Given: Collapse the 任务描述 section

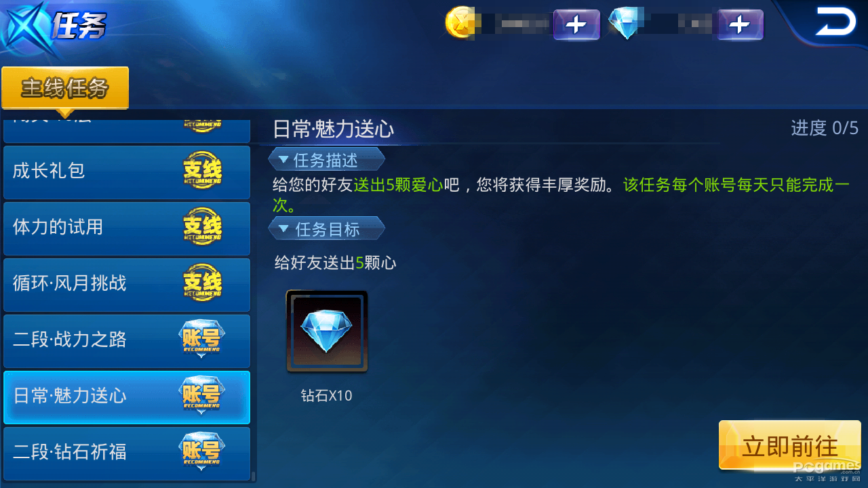Looking at the screenshot, I should pyautogui.click(x=327, y=160).
